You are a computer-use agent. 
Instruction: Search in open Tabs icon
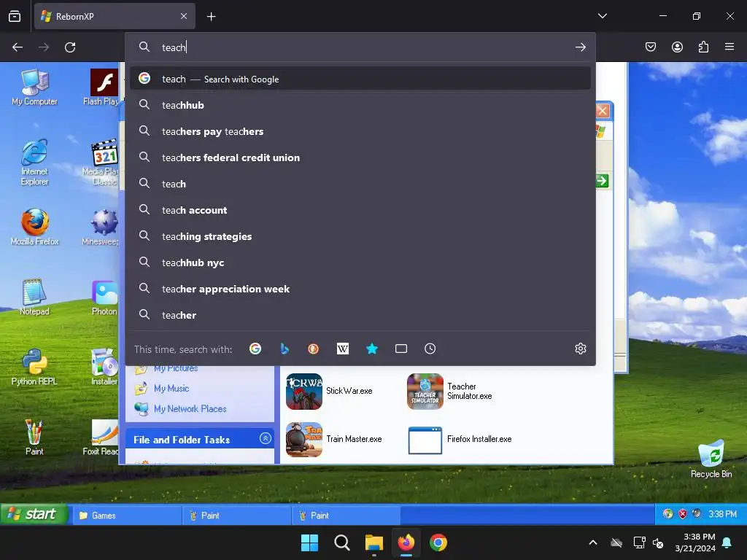point(401,349)
